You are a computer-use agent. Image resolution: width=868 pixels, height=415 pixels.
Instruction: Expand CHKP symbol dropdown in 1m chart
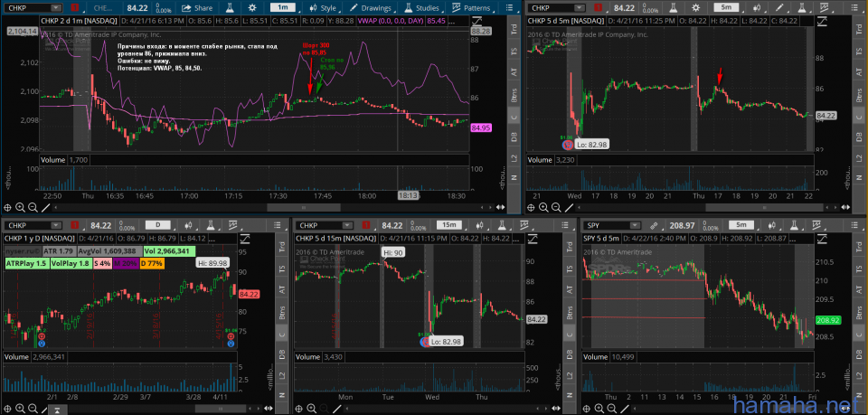(x=56, y=8)
